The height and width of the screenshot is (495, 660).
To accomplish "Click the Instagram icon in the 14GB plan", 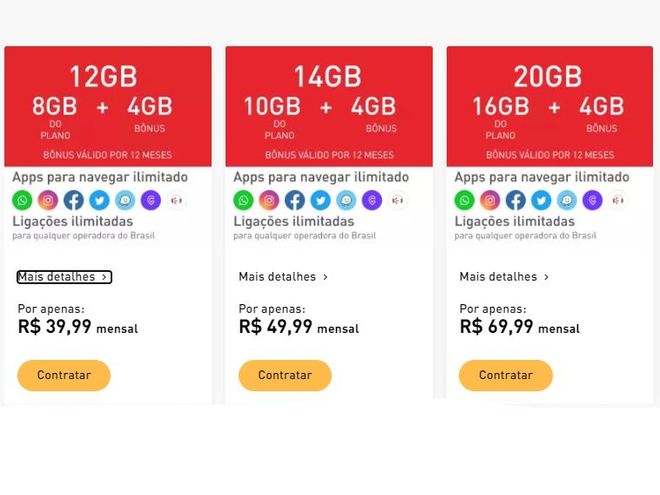I will pyautogui.click(x=269, y=200).
